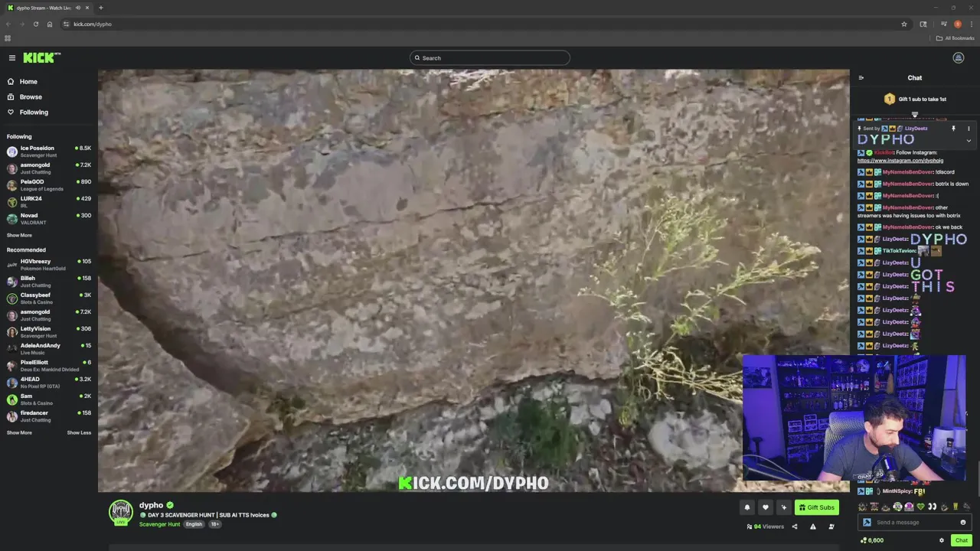Open Novad VALORANT channel
Viewport: 980px width, 551px height.
48,219
